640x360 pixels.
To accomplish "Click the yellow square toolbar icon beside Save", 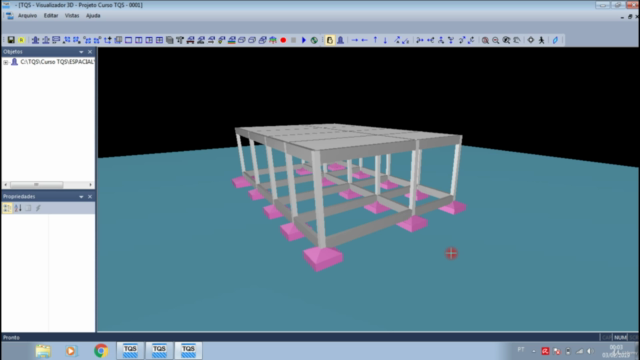I will coord(22,40).
